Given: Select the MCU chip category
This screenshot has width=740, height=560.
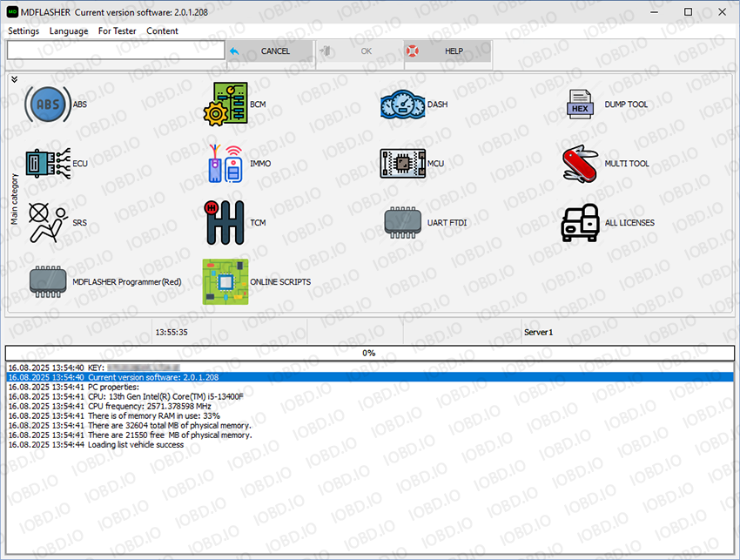Looking at the screenshot, I should tap(402, 164).
